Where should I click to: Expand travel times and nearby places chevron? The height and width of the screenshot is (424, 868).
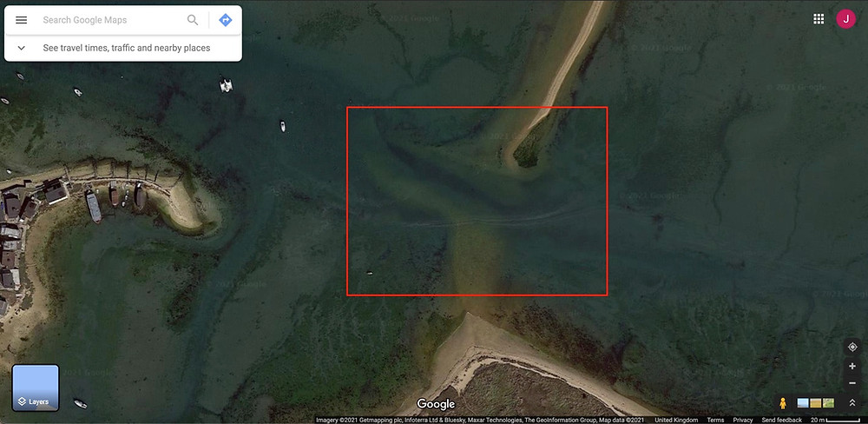click(21, 48)
